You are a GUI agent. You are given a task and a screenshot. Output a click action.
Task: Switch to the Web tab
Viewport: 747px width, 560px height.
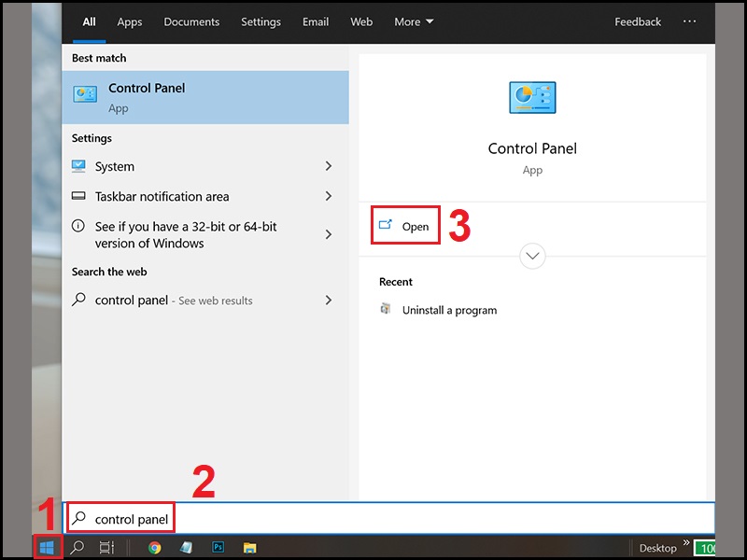361,21
